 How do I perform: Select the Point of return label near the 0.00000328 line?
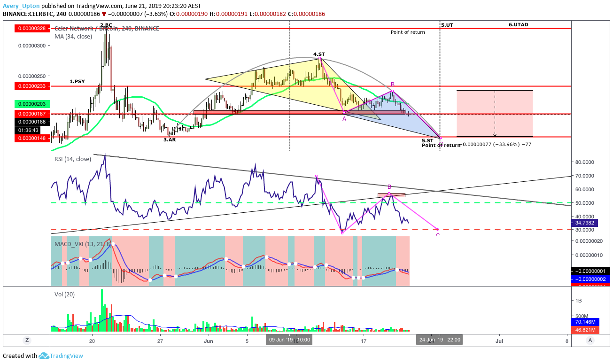click(x=408, y=32)
